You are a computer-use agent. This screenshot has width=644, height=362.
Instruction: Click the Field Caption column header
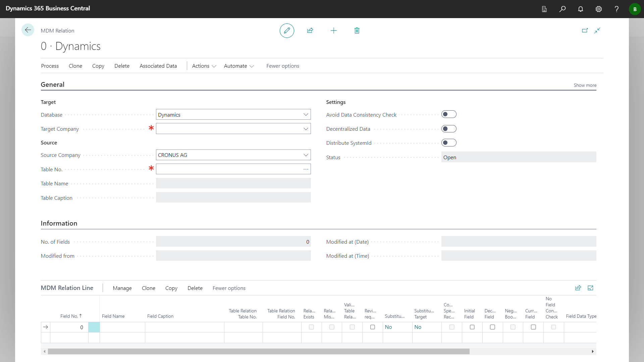(160, 316)
